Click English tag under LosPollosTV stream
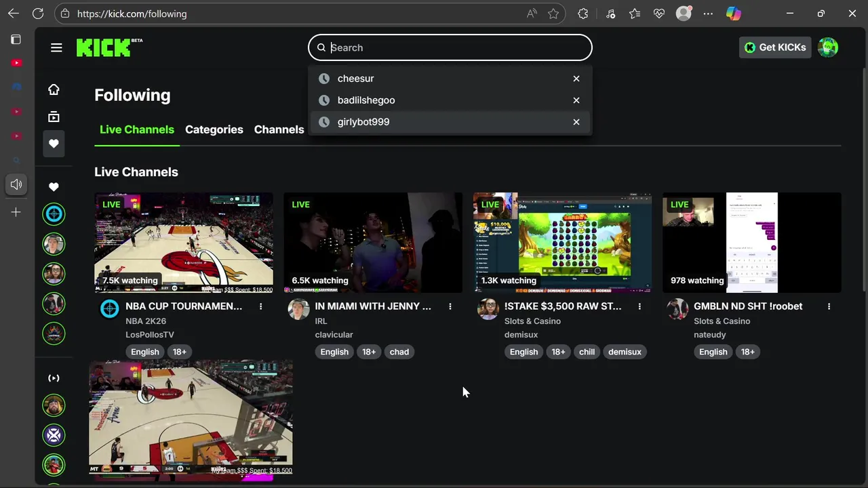The height and width of the screenshot is (488, 868). click(145, 352)
